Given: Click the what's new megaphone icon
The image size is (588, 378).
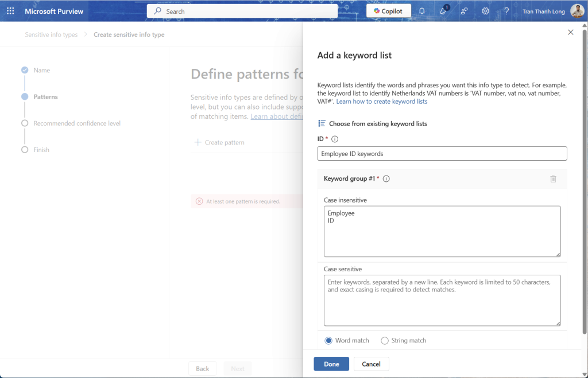Looking at the screenshot, I should [x=443, y=11].
